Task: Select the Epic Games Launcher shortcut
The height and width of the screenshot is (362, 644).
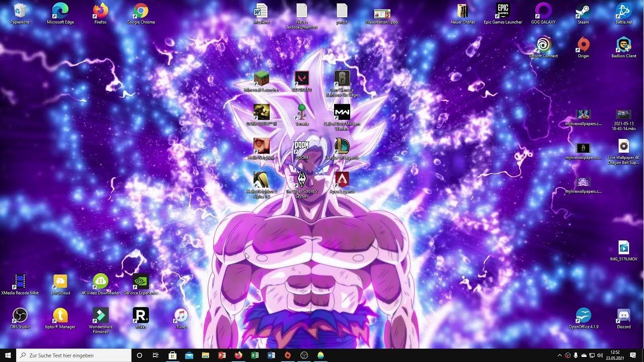Action: click(x=503, y=14)
